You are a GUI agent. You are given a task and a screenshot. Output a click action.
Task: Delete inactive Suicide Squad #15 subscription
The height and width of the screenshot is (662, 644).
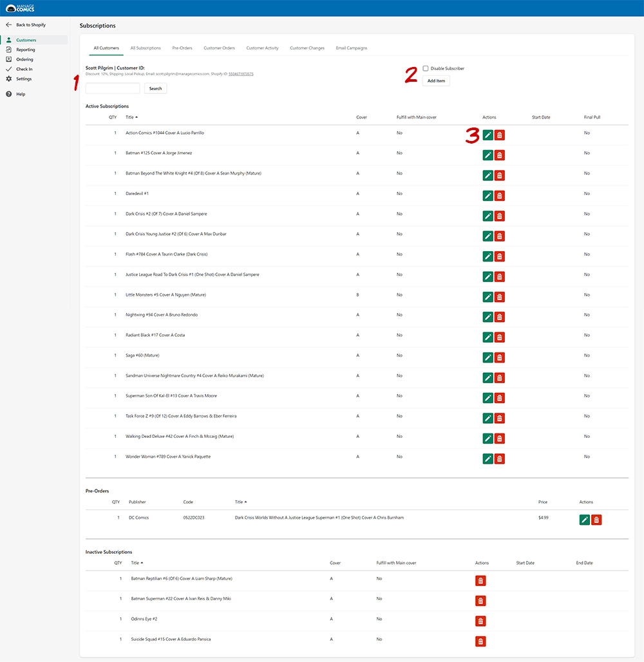(480, 642)
